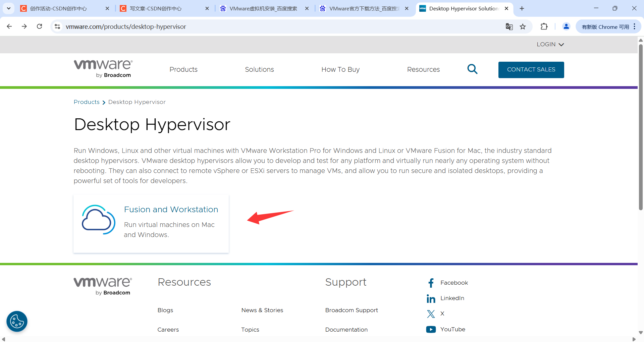Open the Resources navigation menu
Image resolution: width=644 pixels, height=342 pixels.
click(x=423, y=69)
